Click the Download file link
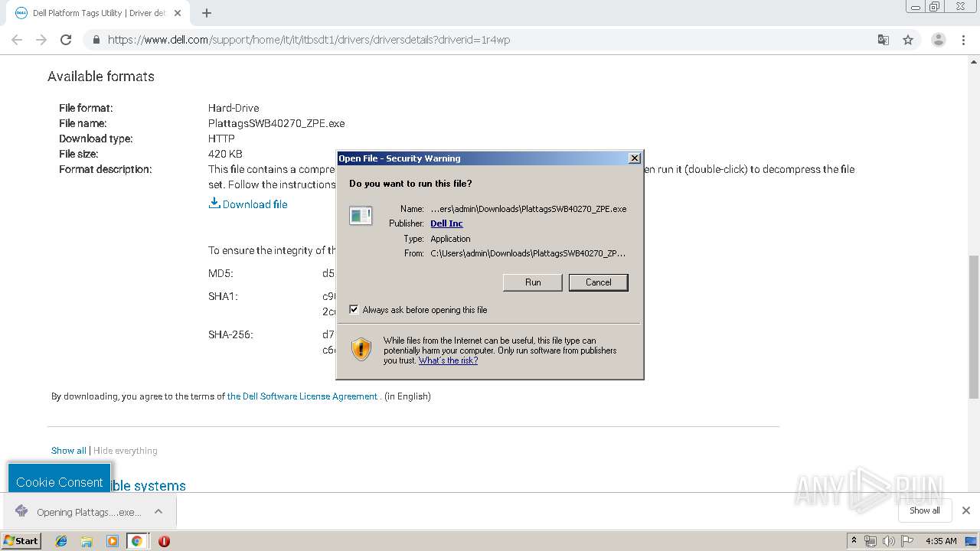This screenshot has width=980, height=551. point(248,204)
